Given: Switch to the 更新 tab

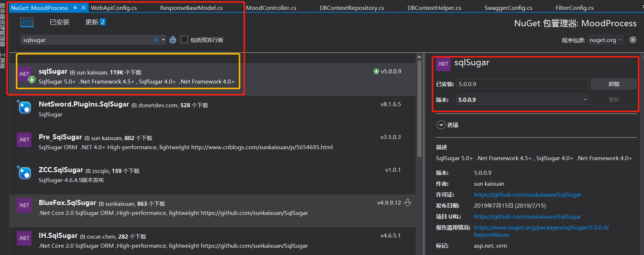Looking at the screenshot, I should tap(95, 22).
